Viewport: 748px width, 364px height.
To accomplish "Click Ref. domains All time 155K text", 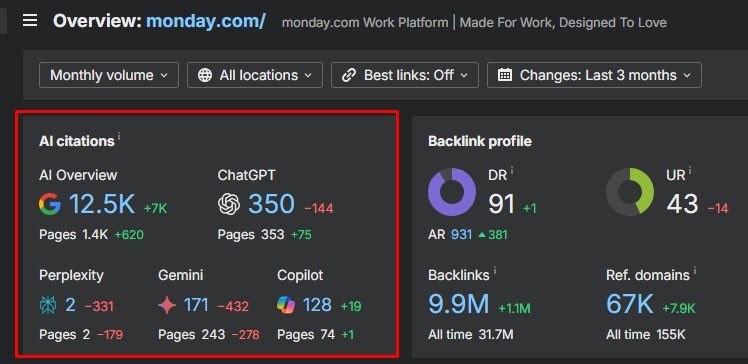I will click(x=645, y=335).
